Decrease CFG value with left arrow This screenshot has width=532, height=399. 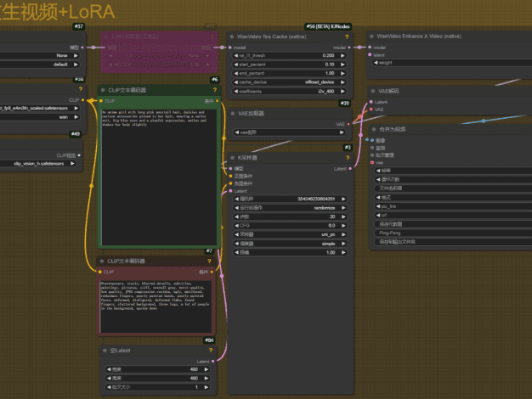[x=237, y=226]
